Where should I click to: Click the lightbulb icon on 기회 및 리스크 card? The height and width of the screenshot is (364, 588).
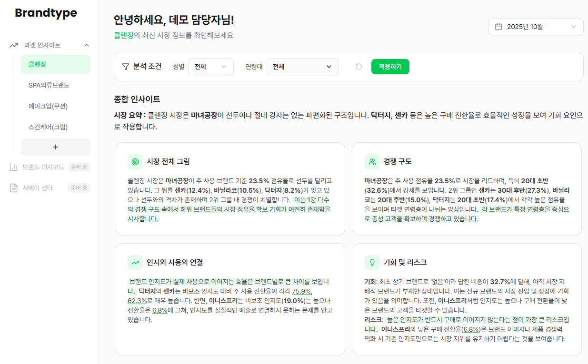tap(372, 262)
